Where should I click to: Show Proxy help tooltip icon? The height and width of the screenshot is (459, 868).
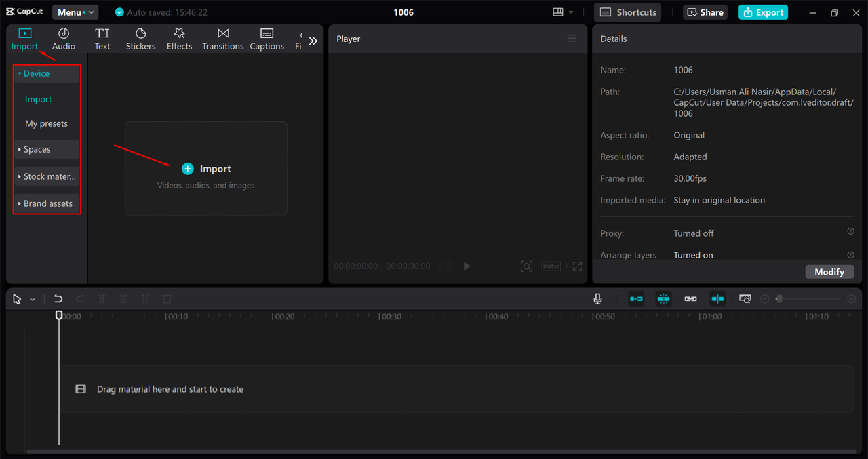(851, 231)
